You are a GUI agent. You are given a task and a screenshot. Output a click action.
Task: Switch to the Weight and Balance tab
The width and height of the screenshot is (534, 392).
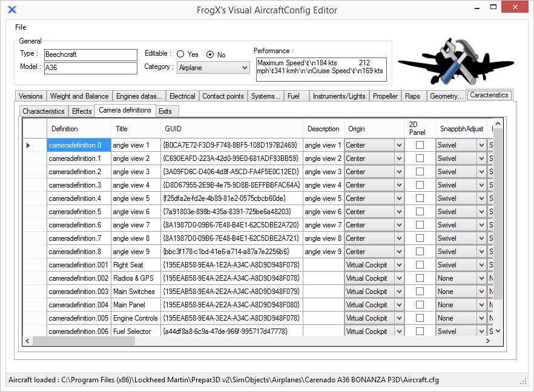79,96
